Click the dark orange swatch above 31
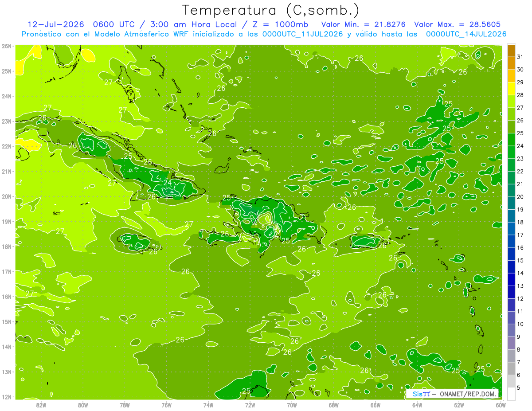The image size is (532, 411). [511, 51]
